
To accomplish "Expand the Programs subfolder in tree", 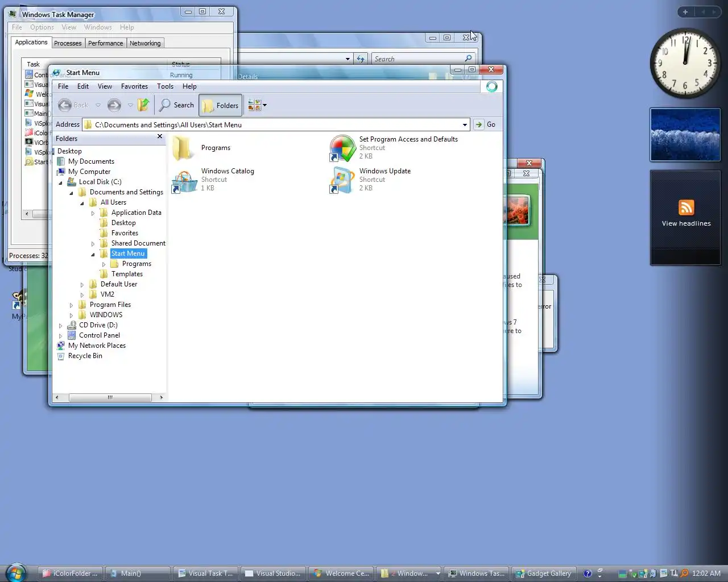I will pos(104,264).
